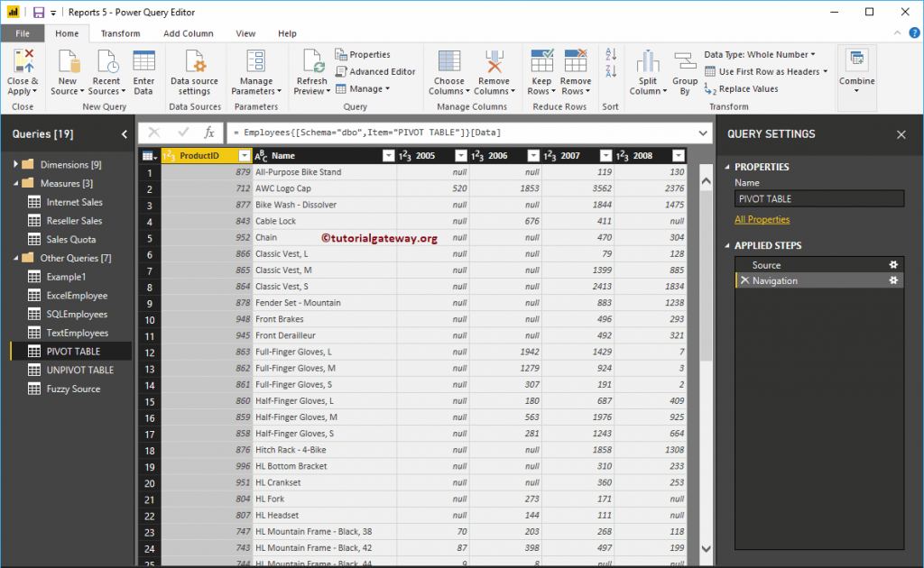The height and width of the screenshot is (568, 924).
Task: Open the 2005 column filter dropdown
Action: (x=461, y=155)
